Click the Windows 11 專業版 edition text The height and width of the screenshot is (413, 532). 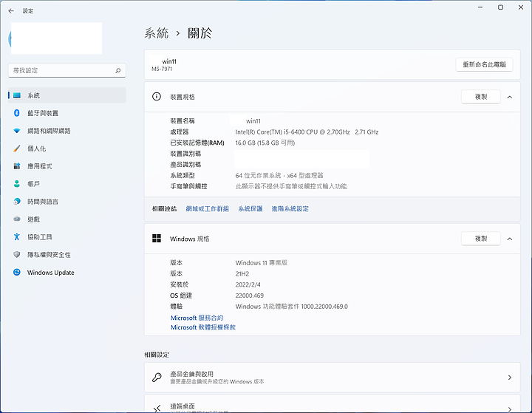262,263
